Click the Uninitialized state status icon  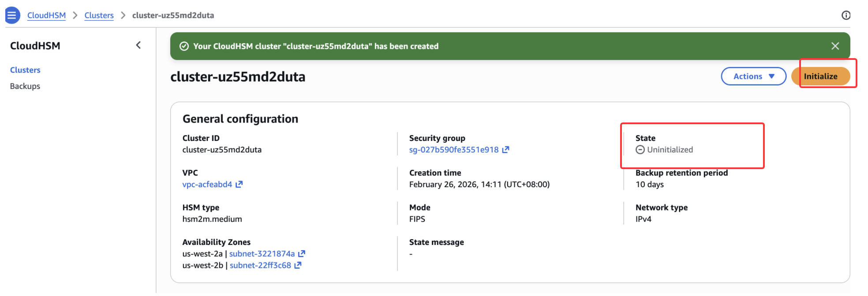coord(640,150)
